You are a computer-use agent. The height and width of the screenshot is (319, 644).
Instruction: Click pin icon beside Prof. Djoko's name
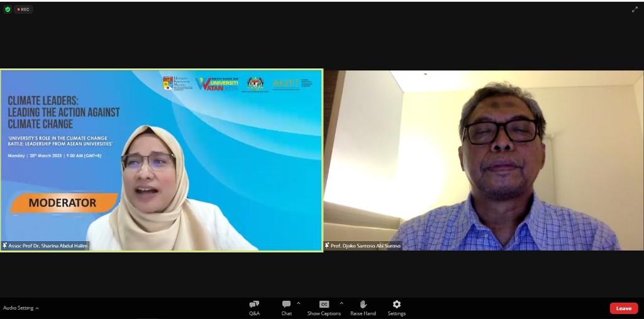pos(327,246)
